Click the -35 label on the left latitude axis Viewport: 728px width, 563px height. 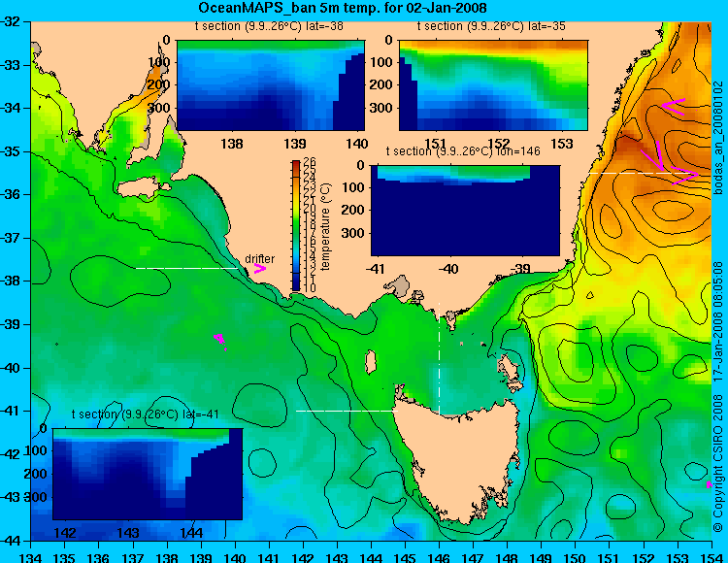tap(12, 151)
